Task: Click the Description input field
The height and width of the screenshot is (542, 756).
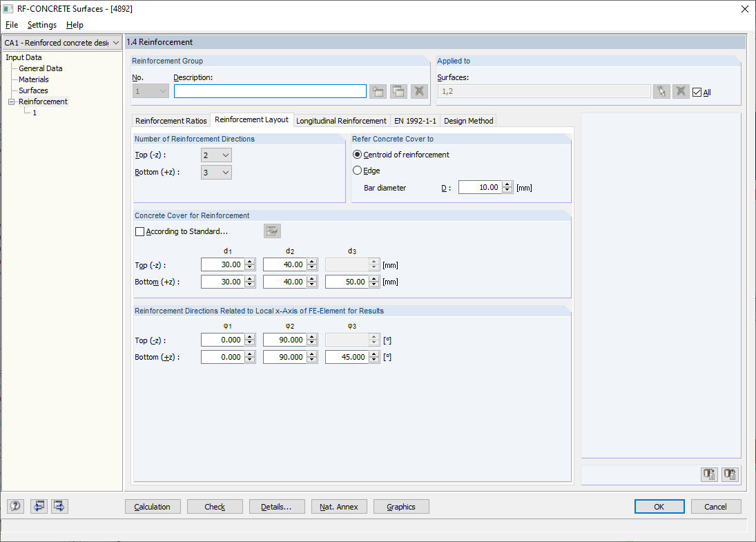Action: click(270, 91)
